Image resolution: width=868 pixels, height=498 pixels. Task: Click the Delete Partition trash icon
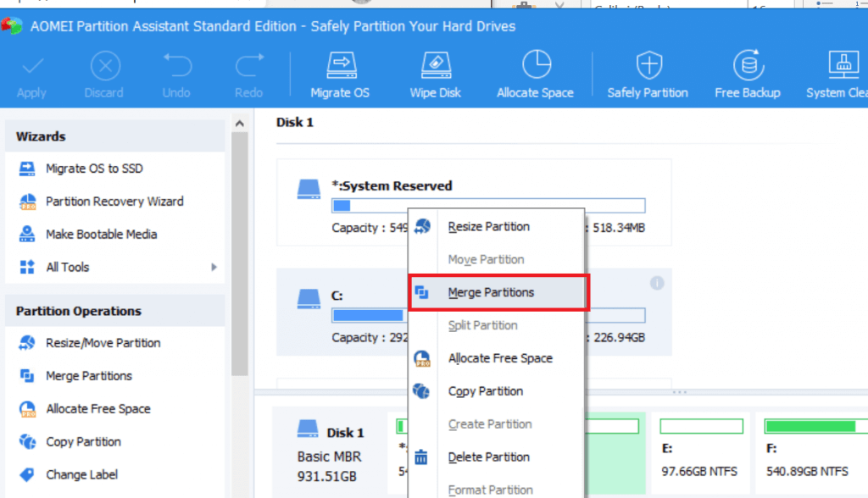[x=421, y=457]
